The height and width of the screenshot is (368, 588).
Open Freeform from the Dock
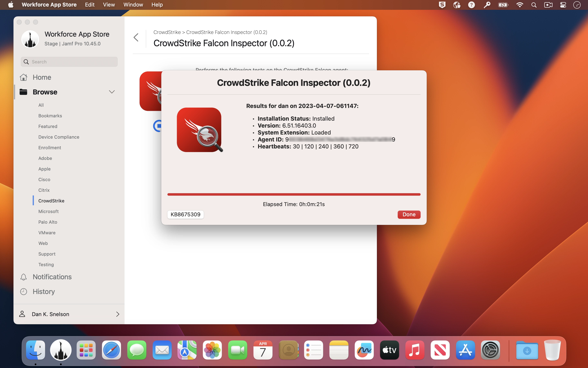pos(364,350)
